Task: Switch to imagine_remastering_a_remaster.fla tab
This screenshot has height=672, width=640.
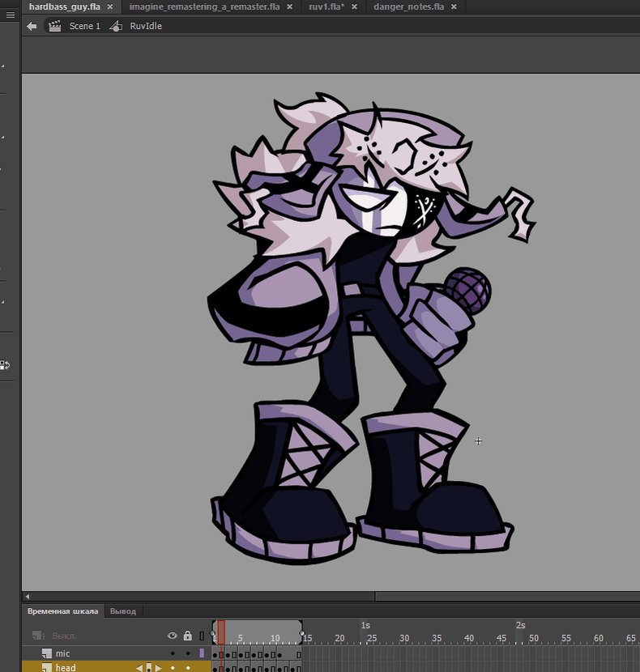Action: click(x=205, y=6)
